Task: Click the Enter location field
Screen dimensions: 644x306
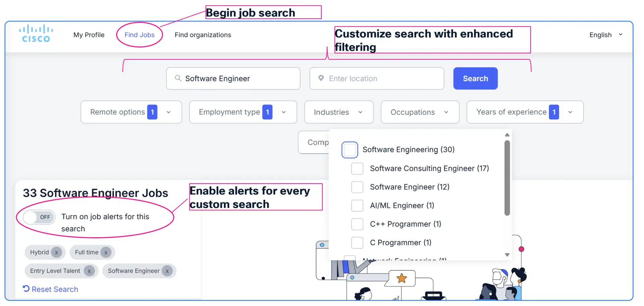Action: 377,78
